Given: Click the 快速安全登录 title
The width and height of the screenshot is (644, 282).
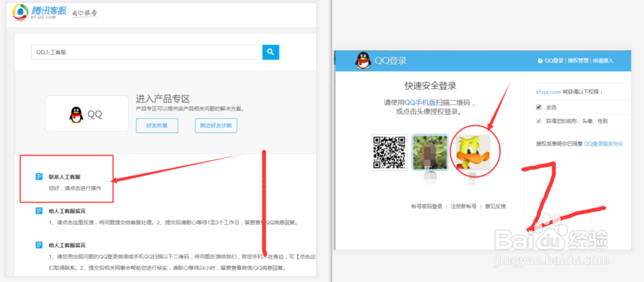Looking at the screenshot, I should pyautogui.click(x=430, y=86).
